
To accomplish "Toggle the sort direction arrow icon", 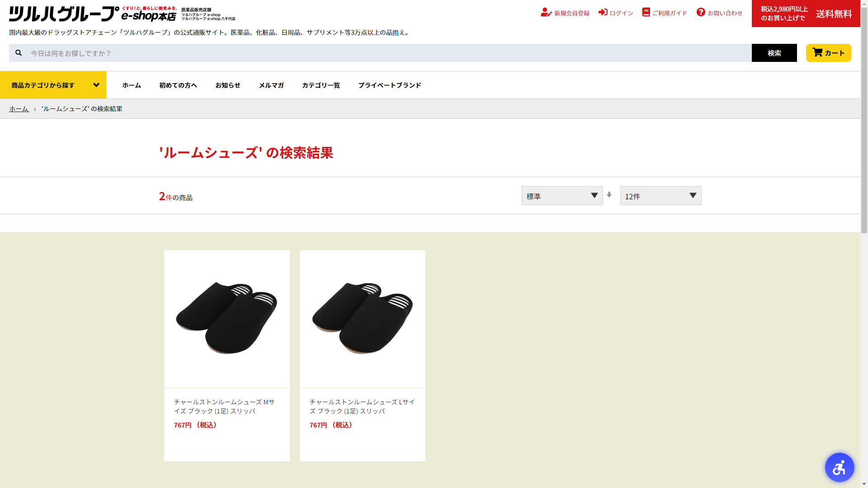I will (x=609, y=195).
